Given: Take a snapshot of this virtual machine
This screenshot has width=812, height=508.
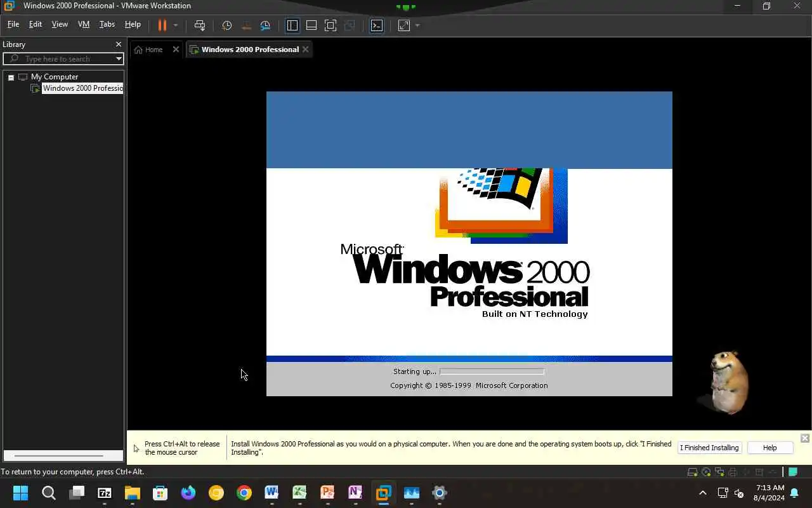Looking at the screenshot, I should point(227,25).
